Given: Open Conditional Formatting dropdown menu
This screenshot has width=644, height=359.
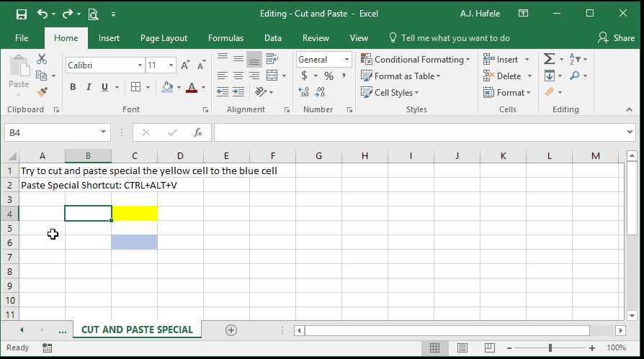Looking at the screenshot, I should tap(415, 60).
